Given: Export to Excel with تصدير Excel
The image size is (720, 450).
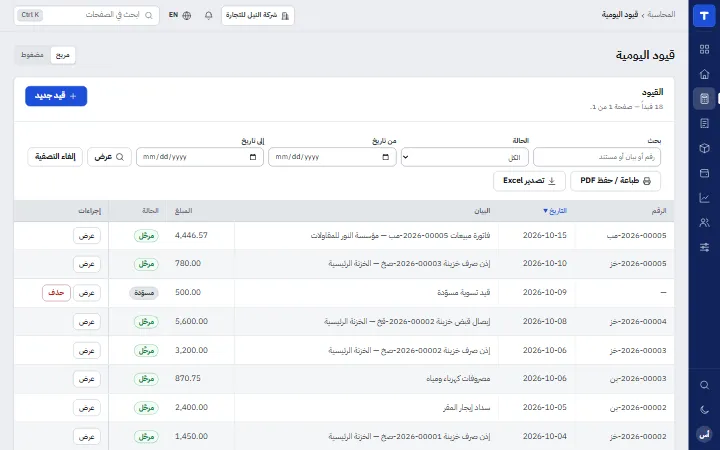Looking at the screenshot, I should (529, 181).
